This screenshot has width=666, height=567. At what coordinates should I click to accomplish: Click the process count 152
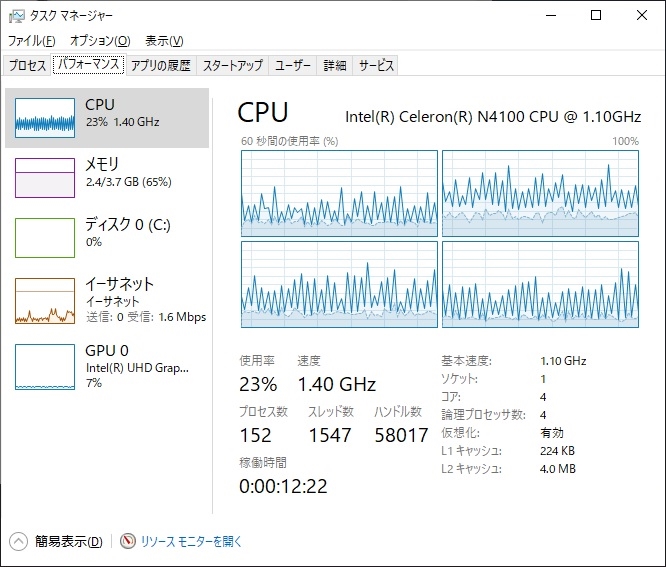click(x=255, y=435)
